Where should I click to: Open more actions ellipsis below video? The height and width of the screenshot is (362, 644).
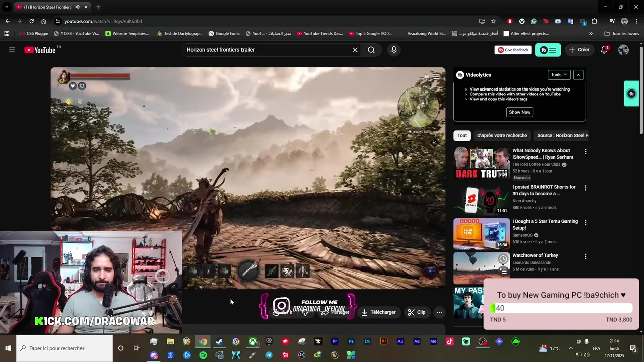(439, 312)
